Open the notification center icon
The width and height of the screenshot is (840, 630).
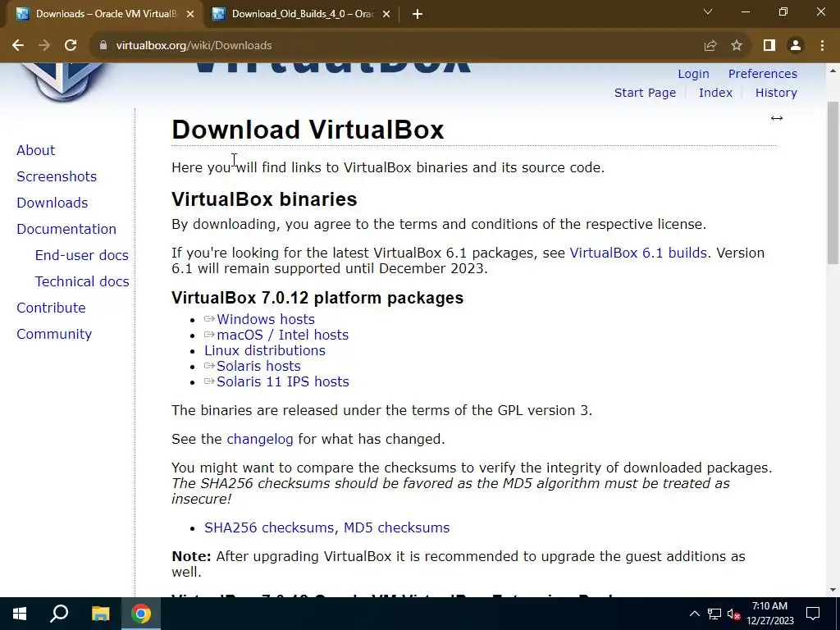pos(813,614)
